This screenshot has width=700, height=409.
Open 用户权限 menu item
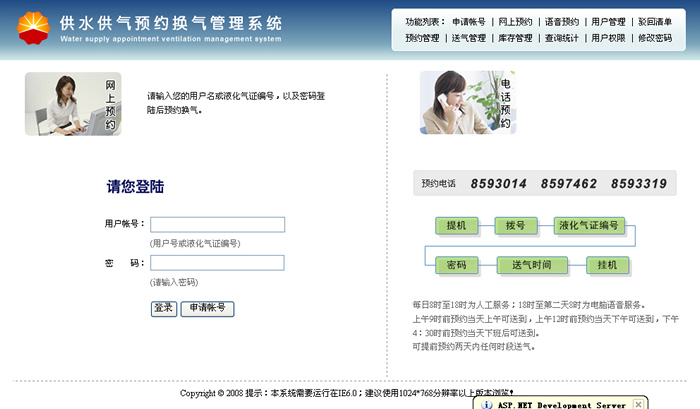pyautogui.click(x=608, y=38)
